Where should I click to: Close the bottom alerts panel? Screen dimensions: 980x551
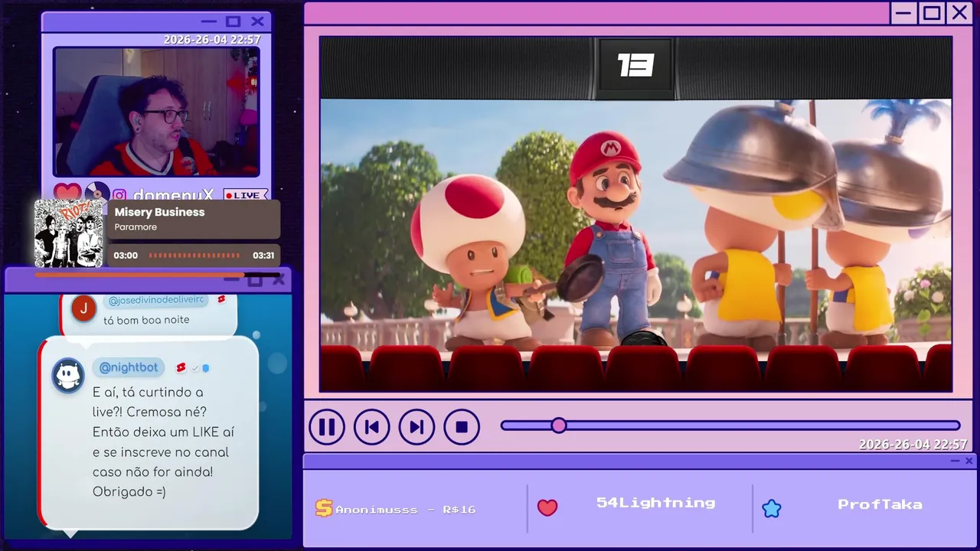point(969,461)
